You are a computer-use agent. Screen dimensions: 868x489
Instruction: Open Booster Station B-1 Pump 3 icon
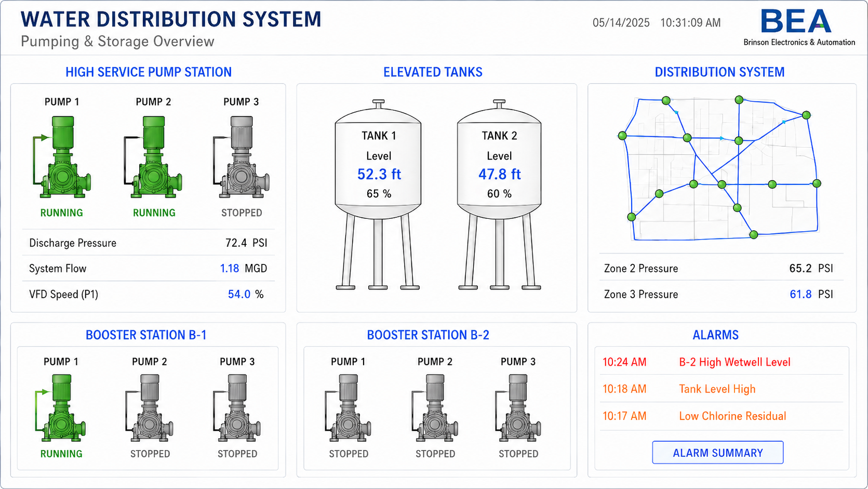tap(237, 408)
